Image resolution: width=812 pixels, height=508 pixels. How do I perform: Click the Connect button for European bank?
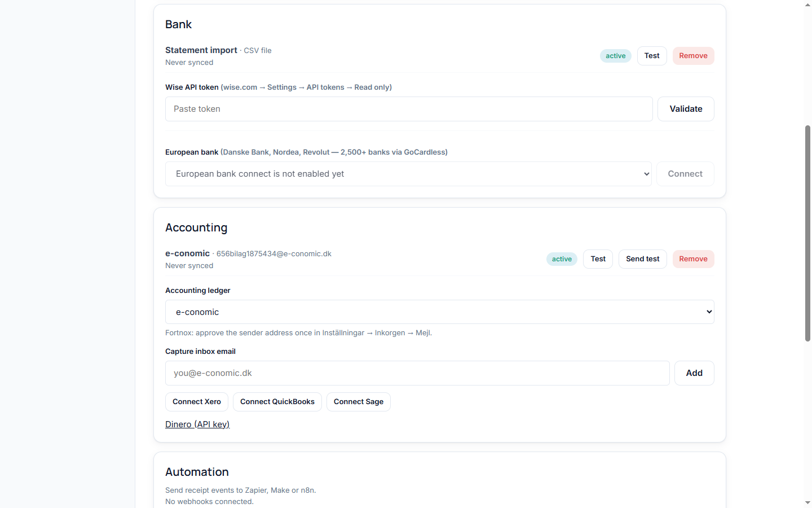pyautogui.click(x=685, y=174)
